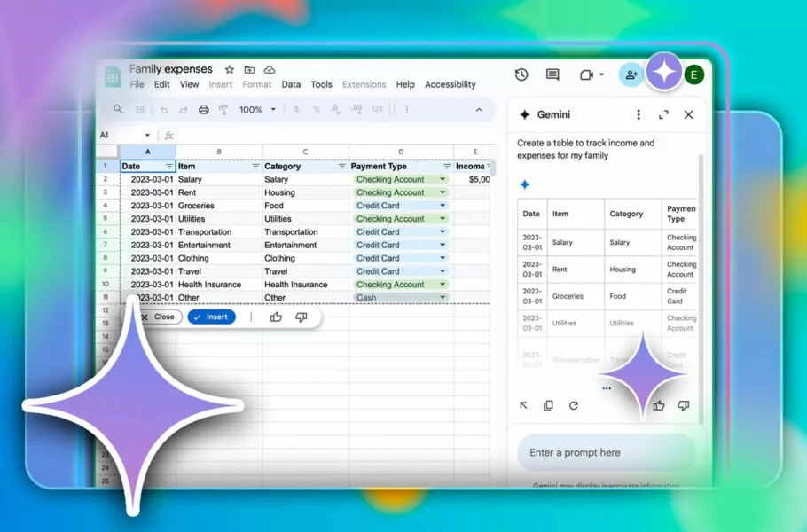Open Credit Card dropdown in Groceries row
Screen dimensions: 807x532
tap(443, 206)
